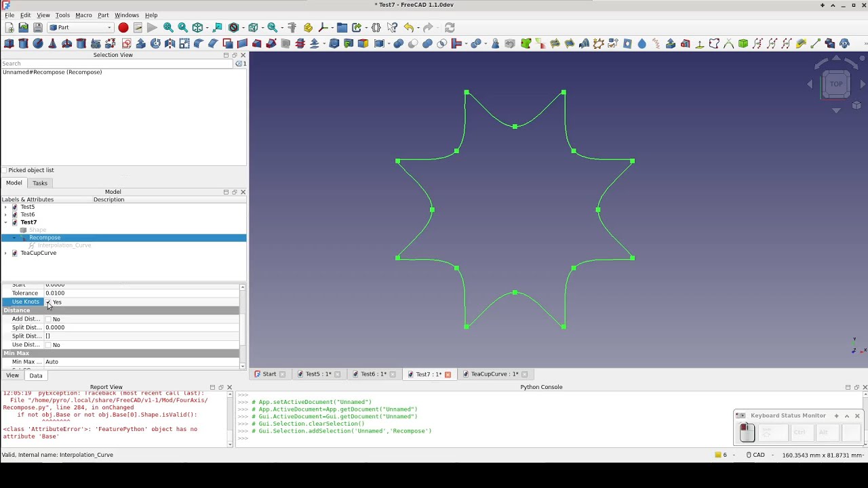The width and height of the screenshot is (868, 488).
Task: Expand the TeaCupCurve document tree
Action: point(5,253)
